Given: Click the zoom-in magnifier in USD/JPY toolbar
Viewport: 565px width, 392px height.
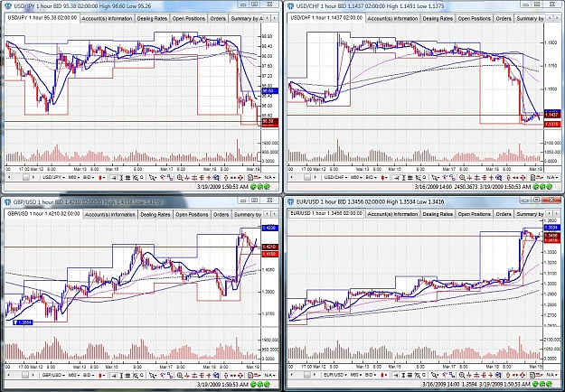Looking at the screenshot, I should [179, 177].
